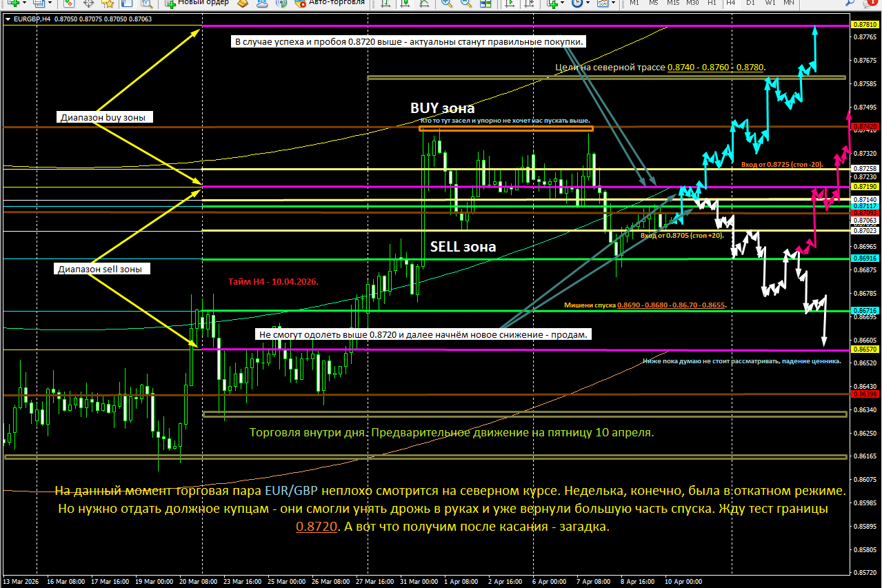Image resolution: width=882 pixels, height=588 pixels.
Task: Select the Crosshair tool
Action: coord(88,4)
